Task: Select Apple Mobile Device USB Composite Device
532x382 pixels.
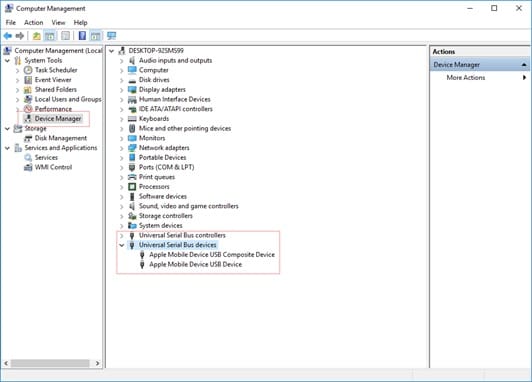Action: coord(212,255)
